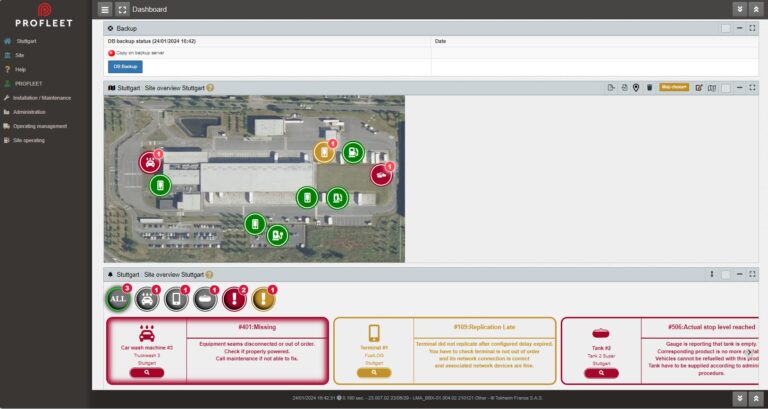The width and height of the screenshot is (768, 409).
Task: Click the #109:Replication Late alert title
Action: pos(484,327)
